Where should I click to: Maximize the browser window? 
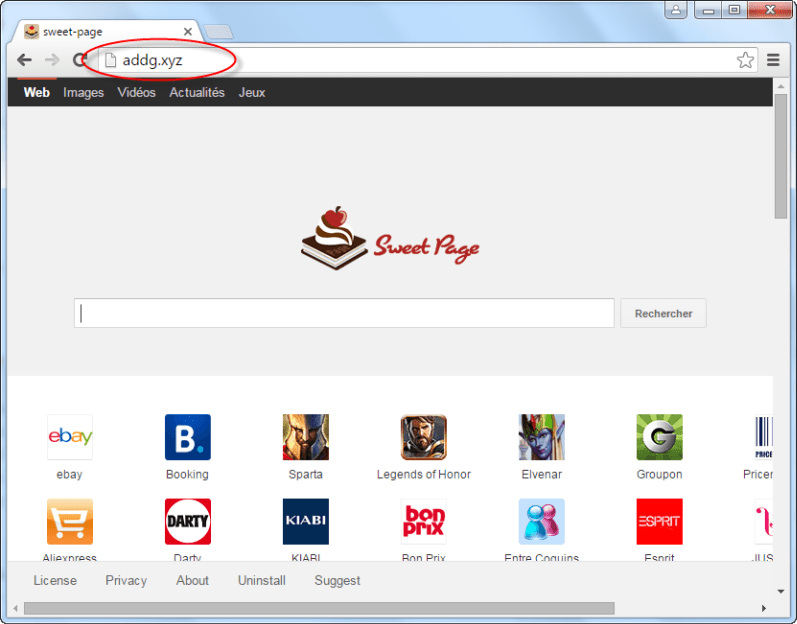coord(734,10)
